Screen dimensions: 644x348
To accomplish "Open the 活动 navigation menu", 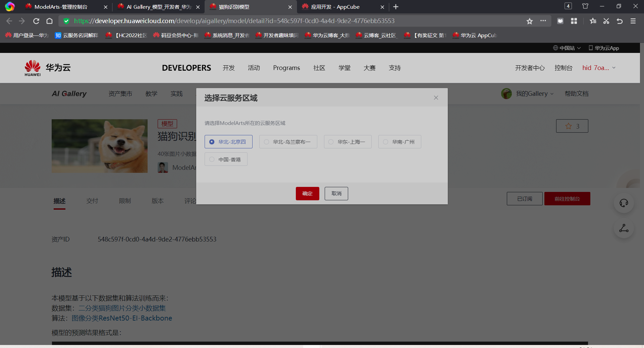I will coord(254,68).
